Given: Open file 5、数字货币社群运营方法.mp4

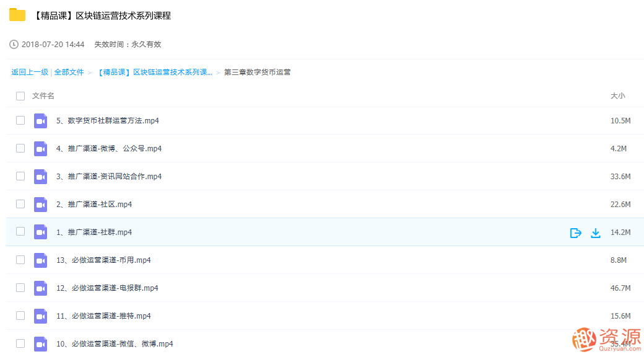Looking at the screenshot, I should tap(108, 120).
